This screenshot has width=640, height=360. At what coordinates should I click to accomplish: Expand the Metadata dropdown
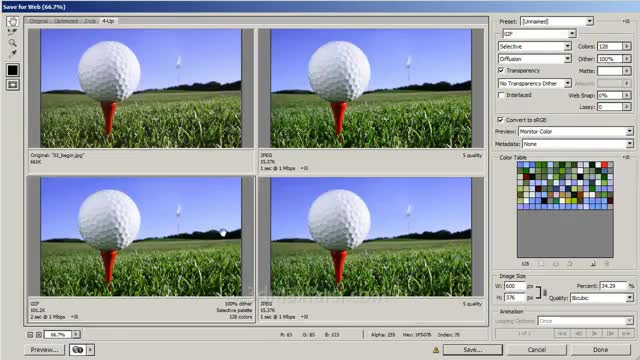(x=578, y=144)
